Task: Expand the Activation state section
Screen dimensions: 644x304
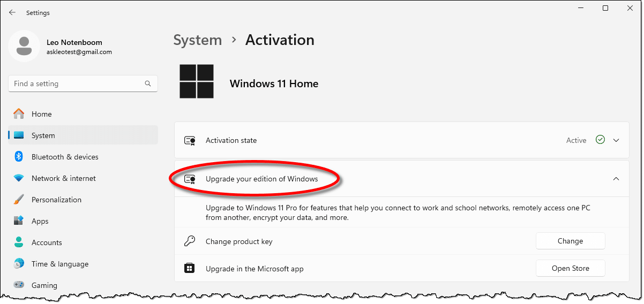Action: (616, 140)
